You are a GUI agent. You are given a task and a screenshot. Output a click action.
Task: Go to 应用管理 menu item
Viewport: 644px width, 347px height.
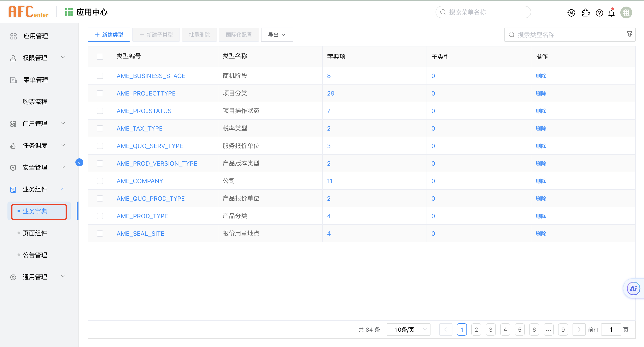coord(36,36)
